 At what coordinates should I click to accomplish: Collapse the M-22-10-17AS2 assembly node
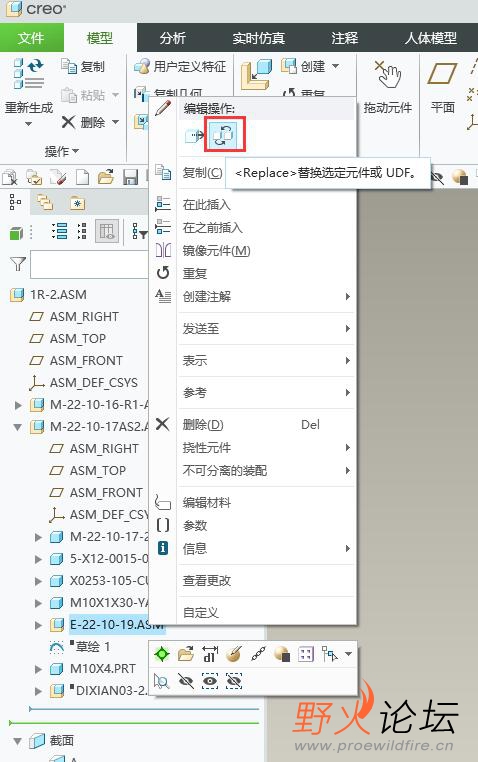click(x=18, y=427)
